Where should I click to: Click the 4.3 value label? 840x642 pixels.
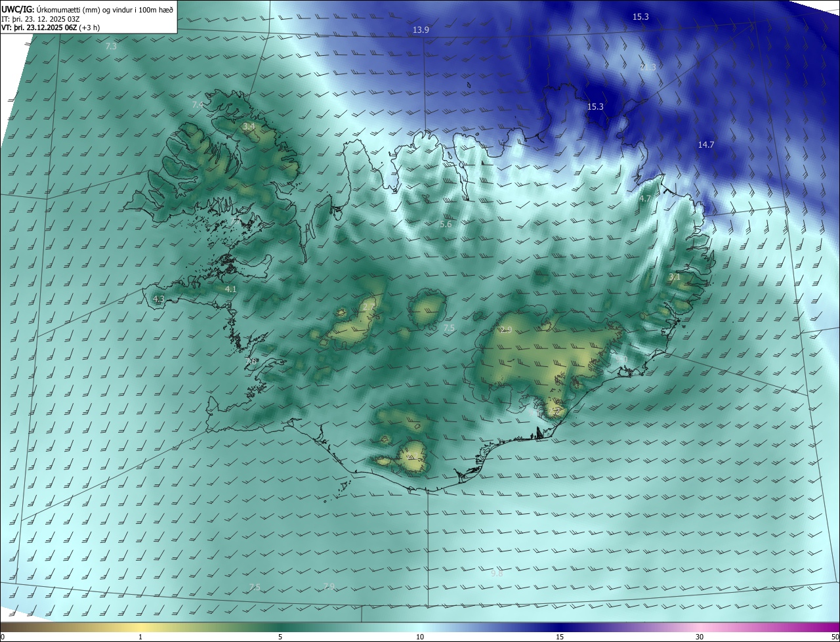(x=158, y=299)
